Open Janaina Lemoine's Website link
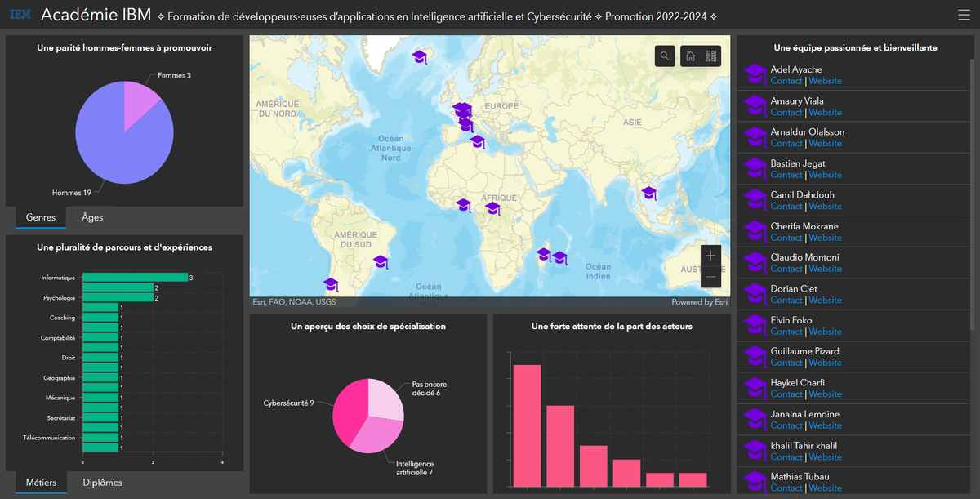 pos(825,425)
